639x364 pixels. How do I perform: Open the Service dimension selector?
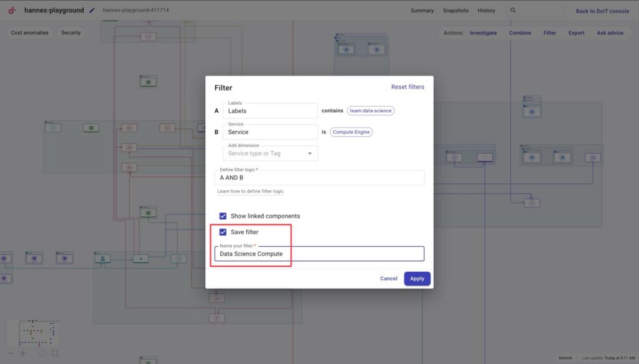(270, 132)
